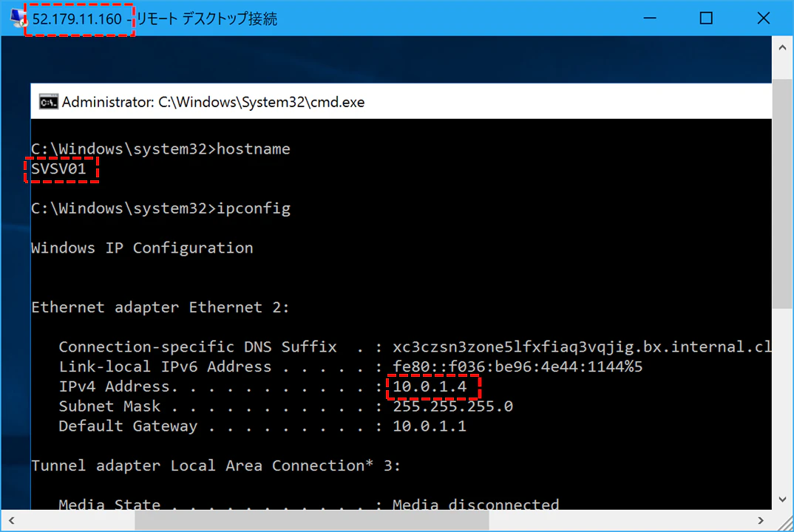Click the link-local IPv6 address value
This screenshot has width=794, height=532.
click(518, 366)
